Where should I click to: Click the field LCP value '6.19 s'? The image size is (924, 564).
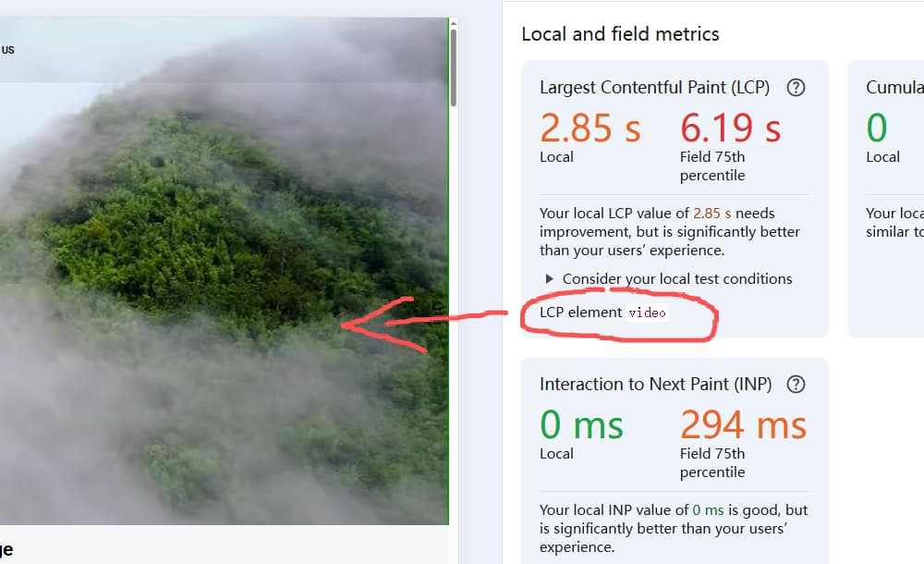click(x=730, y=128)
